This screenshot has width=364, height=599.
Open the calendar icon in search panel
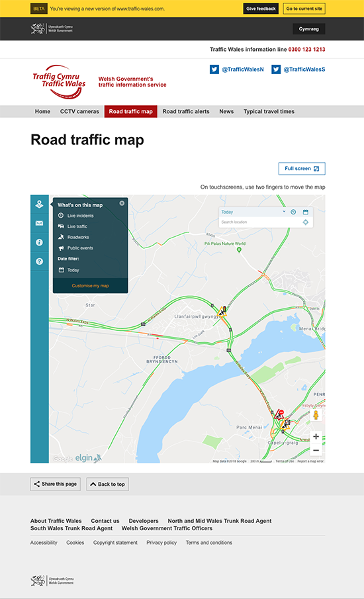pos(306,212)
